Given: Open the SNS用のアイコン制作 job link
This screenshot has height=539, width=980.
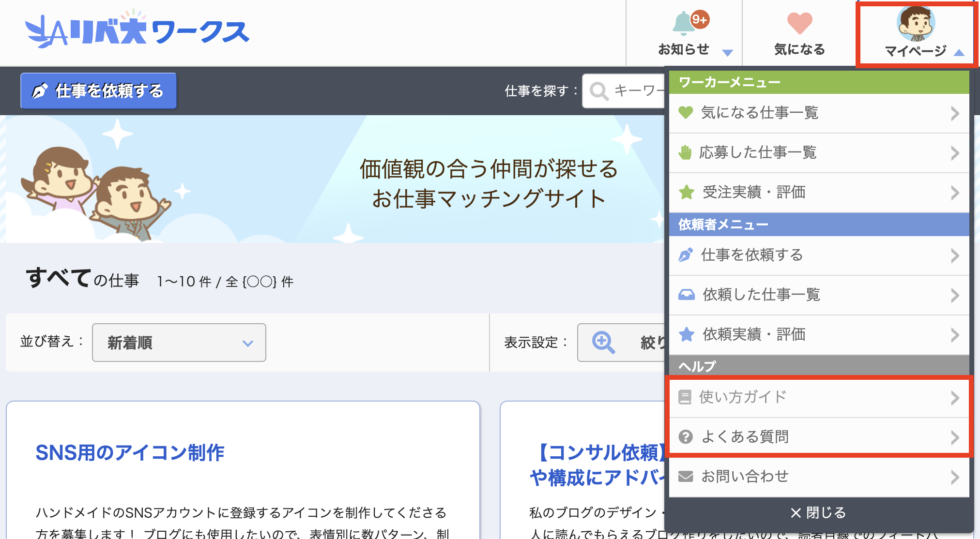Looking at the screenshot, I should [x=130, y=453].
